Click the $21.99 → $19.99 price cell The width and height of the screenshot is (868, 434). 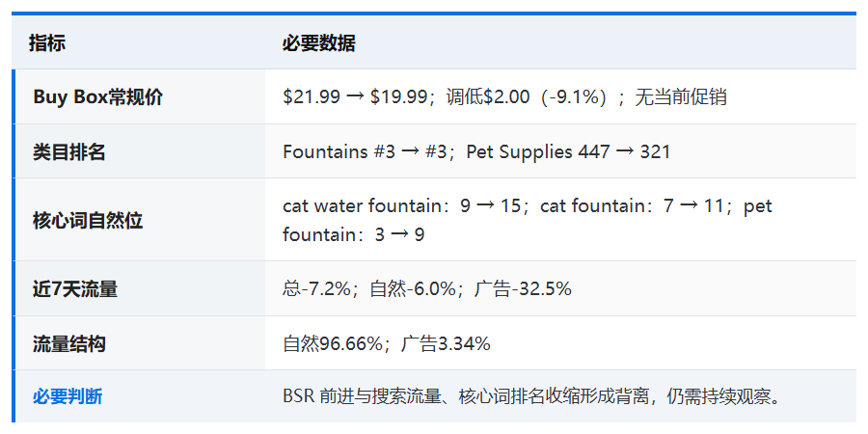pos(560,96)
